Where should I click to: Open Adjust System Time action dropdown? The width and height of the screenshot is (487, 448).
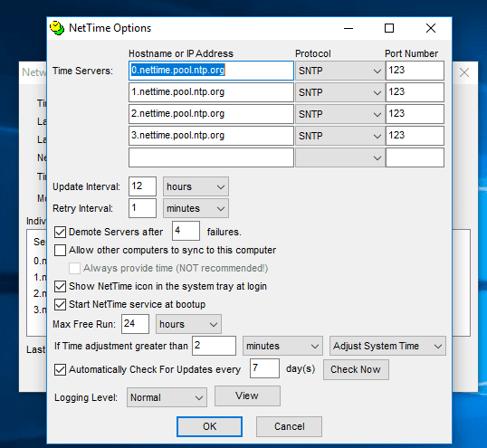point(387,346)
